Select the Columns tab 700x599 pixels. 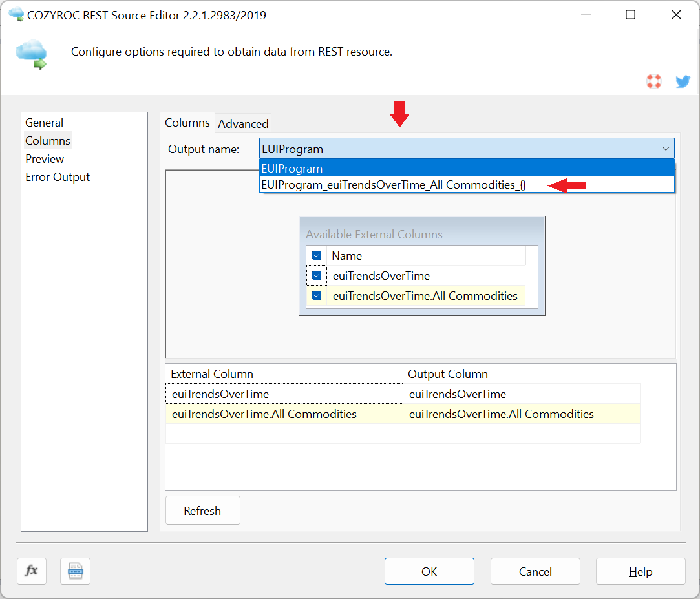click(x=187, y=123)
